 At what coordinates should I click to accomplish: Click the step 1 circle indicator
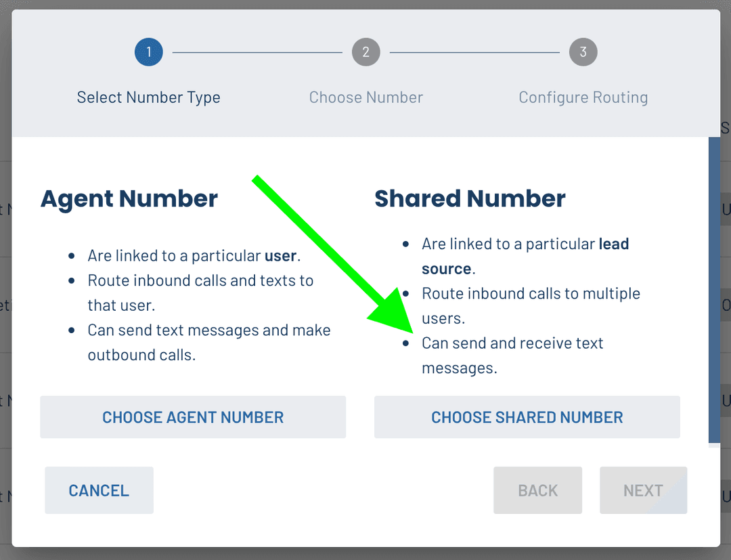point(149,52)
